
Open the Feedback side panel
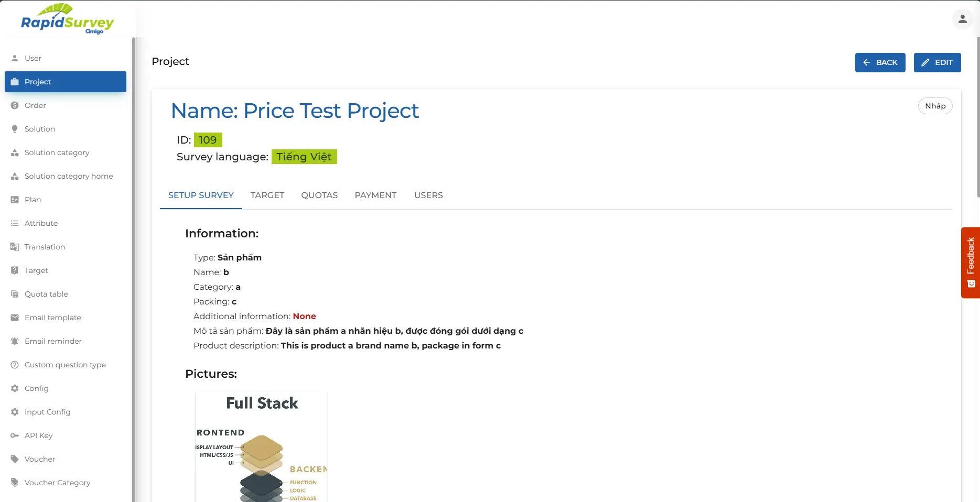pyautogui.click(x=971, y=263)
